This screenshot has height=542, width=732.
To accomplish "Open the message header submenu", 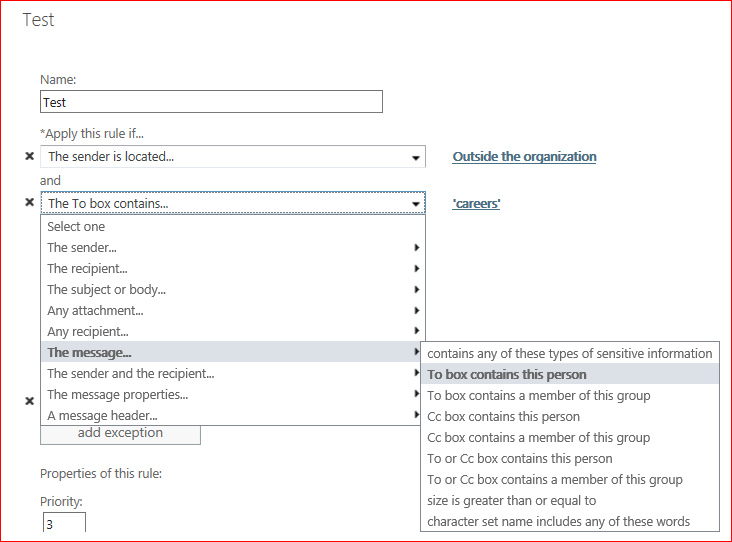I will click(x=232, y=415).
